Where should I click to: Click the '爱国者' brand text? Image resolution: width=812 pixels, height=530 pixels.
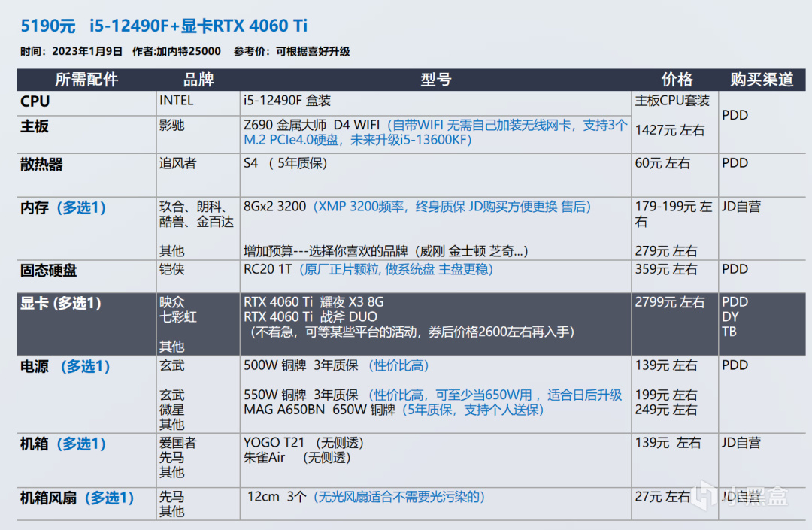pyautogui.click(x=178, y=443)
